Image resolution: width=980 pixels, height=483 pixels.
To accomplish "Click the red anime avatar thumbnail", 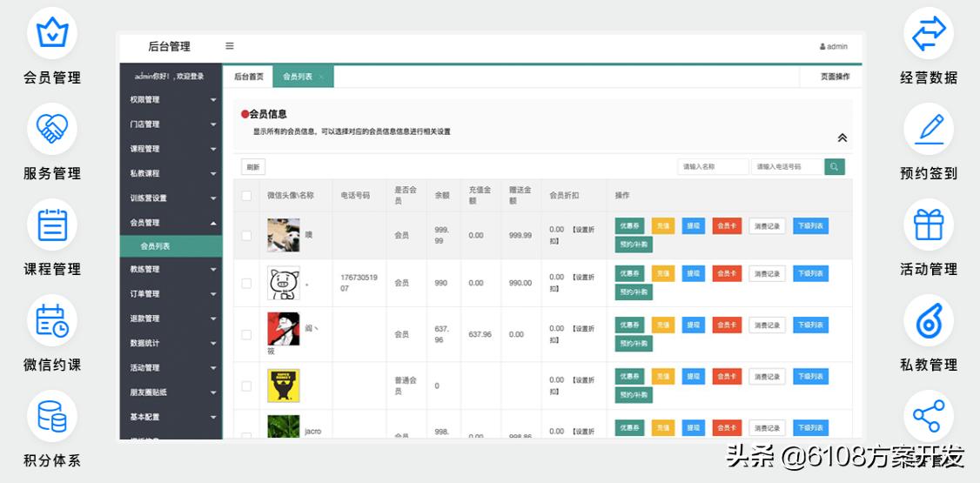I will coord(284,329).
